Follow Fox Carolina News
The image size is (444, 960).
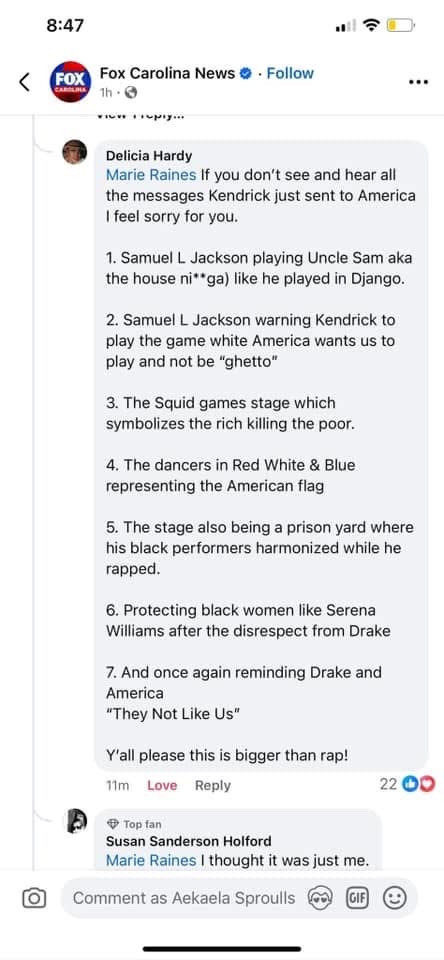click(290, 73)
